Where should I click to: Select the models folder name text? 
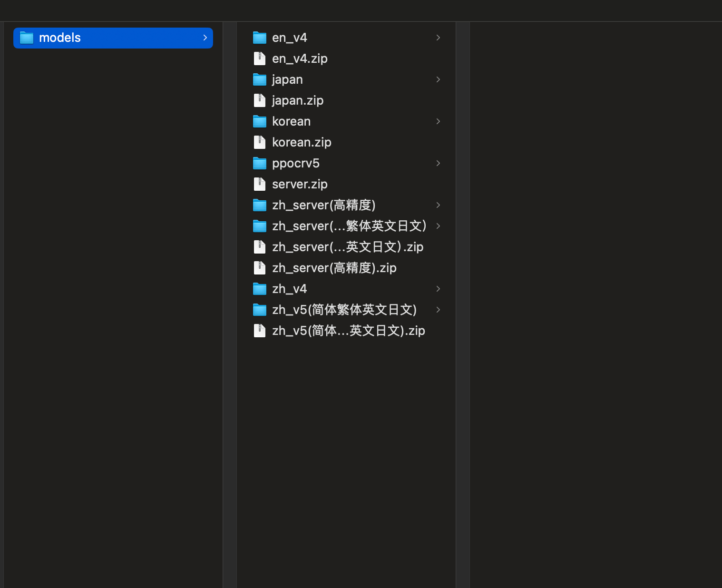point(60,38)
